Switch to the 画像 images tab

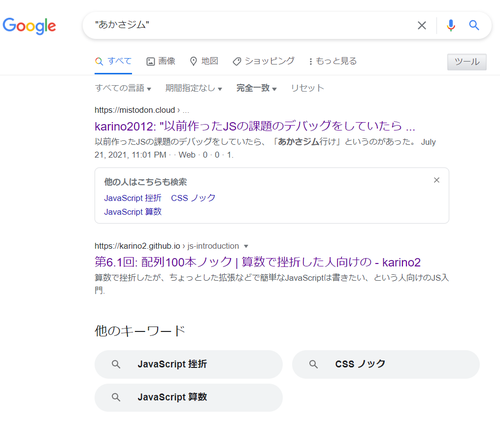point(161,61)
